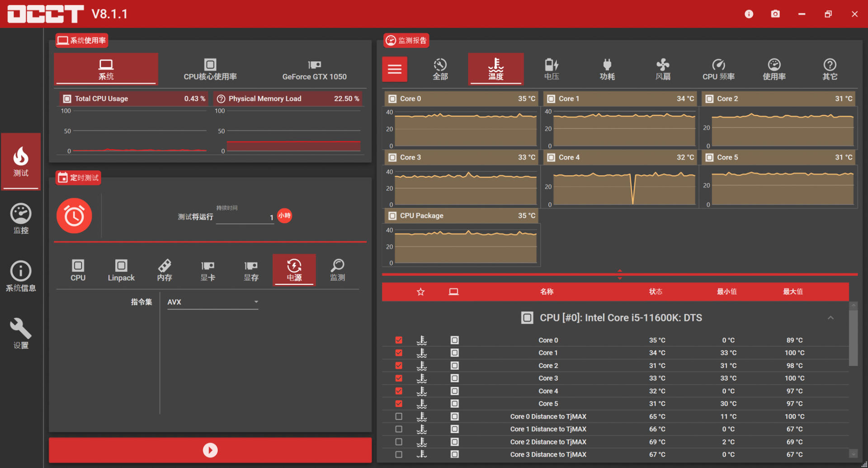Open the CPU 频率 frequency tab
The height and width of the screenshot is (468, 868).
point(718,69)
